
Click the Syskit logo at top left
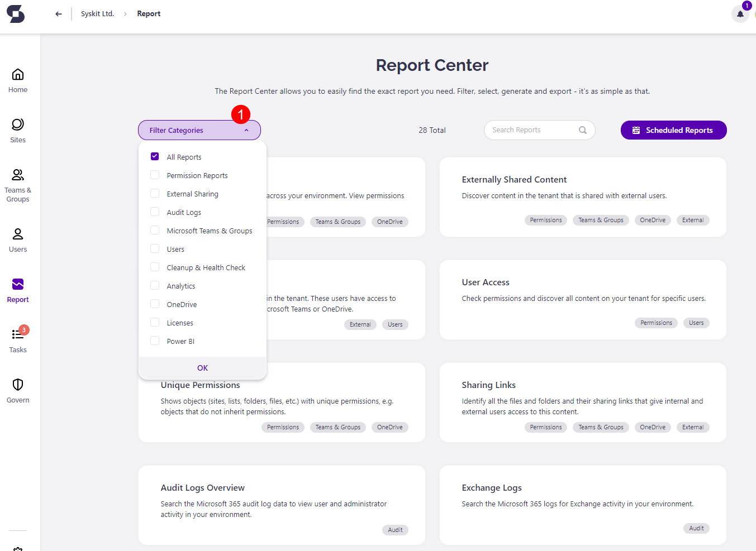[x=15, y=13]
